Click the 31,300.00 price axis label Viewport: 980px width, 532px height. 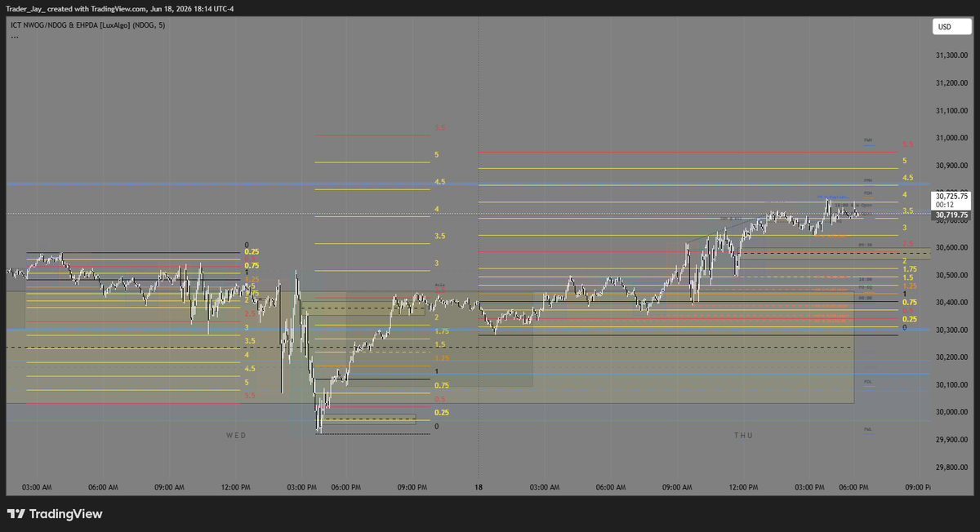pyautogui.click(x=951, y=55)
